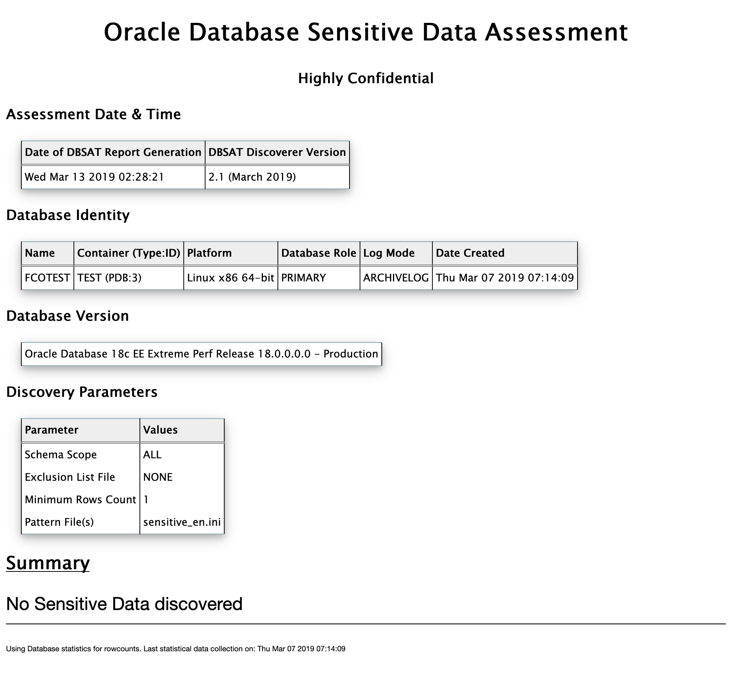The height and width of the screenshot is (700, 753).
Task: Click the Schema Scope parameter row
Action: [61, 455]
